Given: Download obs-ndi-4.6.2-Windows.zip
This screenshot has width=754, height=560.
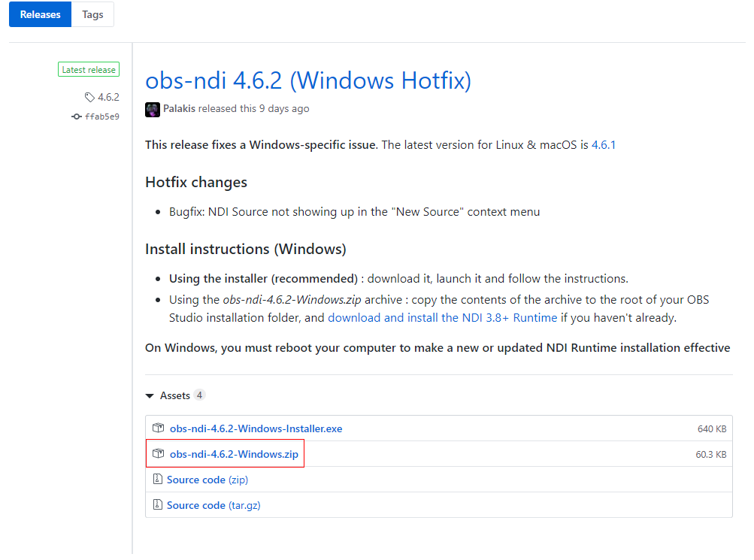Looking at the screenshot, I should (234, 454).
